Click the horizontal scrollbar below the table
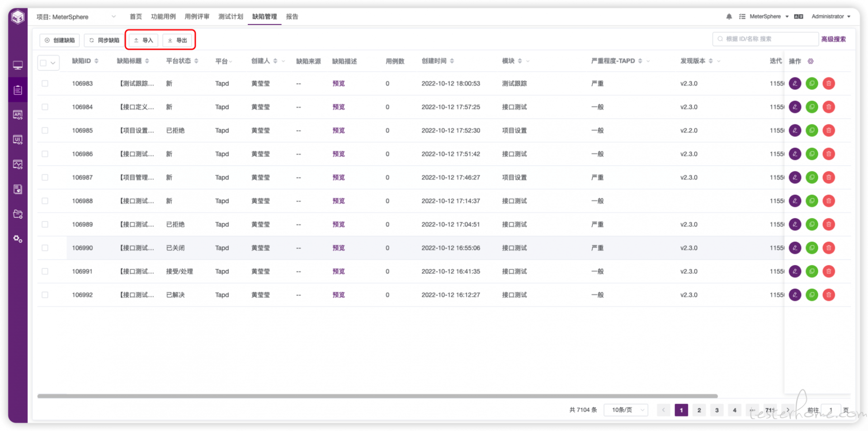This screenshot has width=868, height=431. pyautogui.click(x=377, y=396)
